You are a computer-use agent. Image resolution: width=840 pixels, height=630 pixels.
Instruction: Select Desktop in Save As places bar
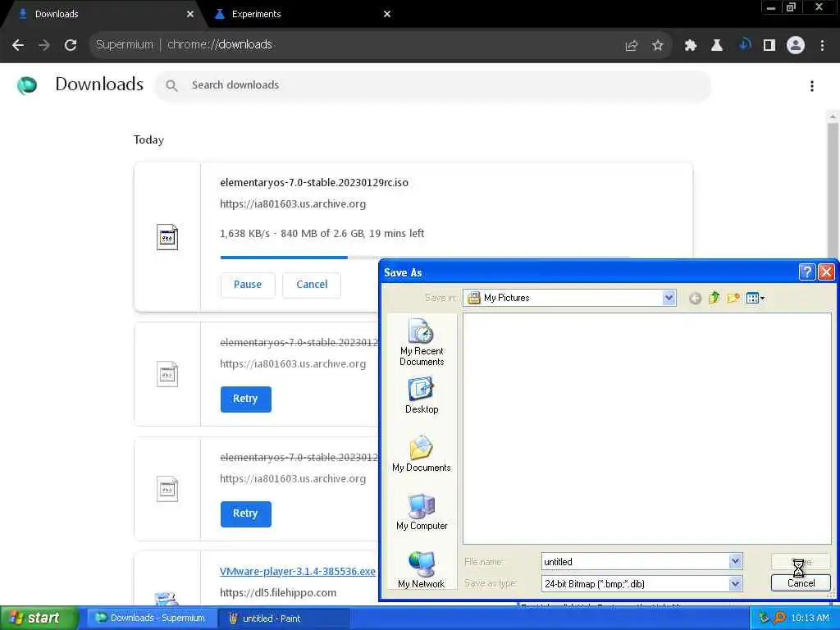click(422, 395)
